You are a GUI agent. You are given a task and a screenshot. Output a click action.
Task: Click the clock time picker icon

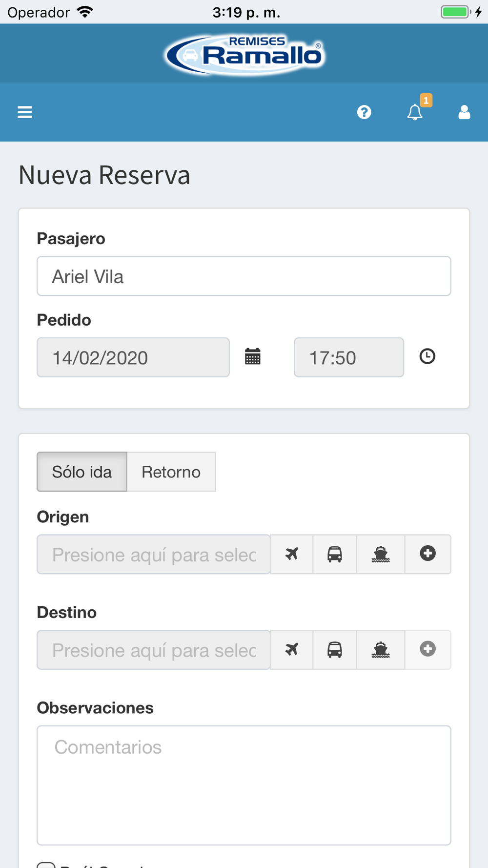point(427,356)
